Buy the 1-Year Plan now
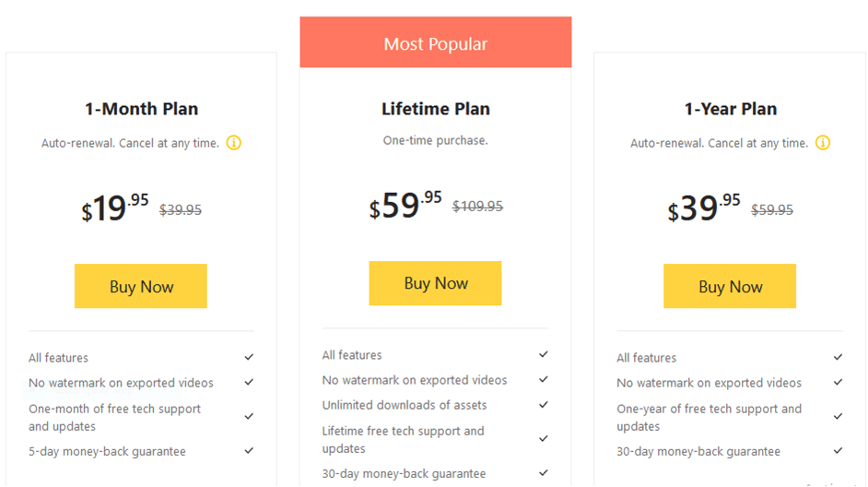 pyautogui.click(x=730, y=286)
